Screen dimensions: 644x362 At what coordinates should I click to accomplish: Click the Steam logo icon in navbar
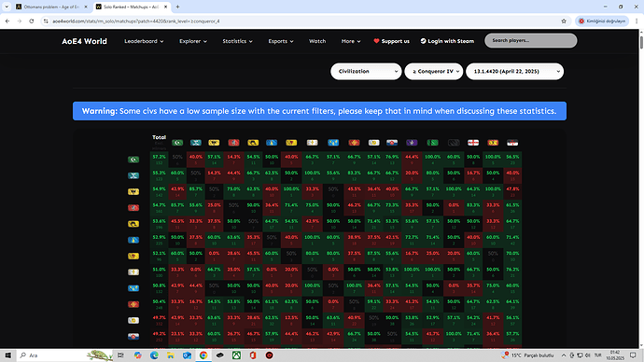[x=423, y=41]
